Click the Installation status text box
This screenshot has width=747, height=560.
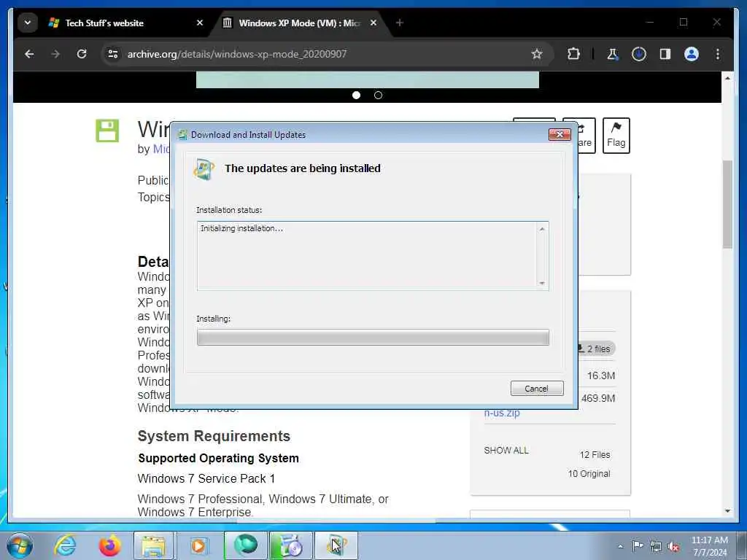373,256
